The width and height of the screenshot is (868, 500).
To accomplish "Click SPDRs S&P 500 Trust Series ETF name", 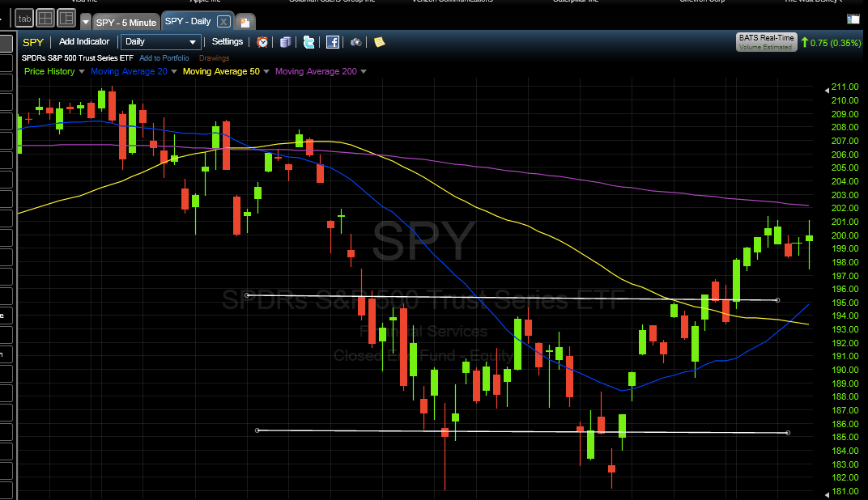I will coord(78,58).
